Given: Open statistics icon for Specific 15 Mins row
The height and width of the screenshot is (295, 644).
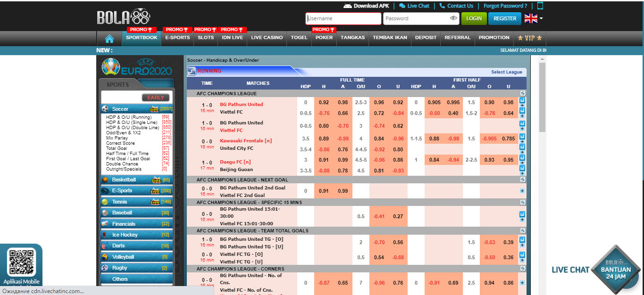Looking at the screenshot, I should click(522, 214).
